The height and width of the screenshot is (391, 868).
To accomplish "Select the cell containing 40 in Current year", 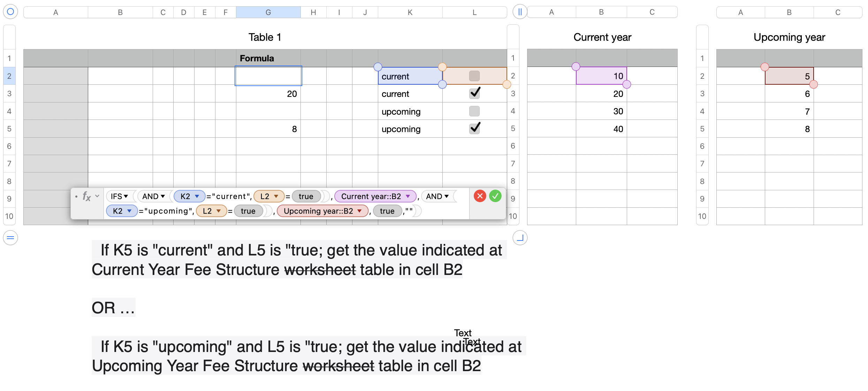I will (601, 129).
